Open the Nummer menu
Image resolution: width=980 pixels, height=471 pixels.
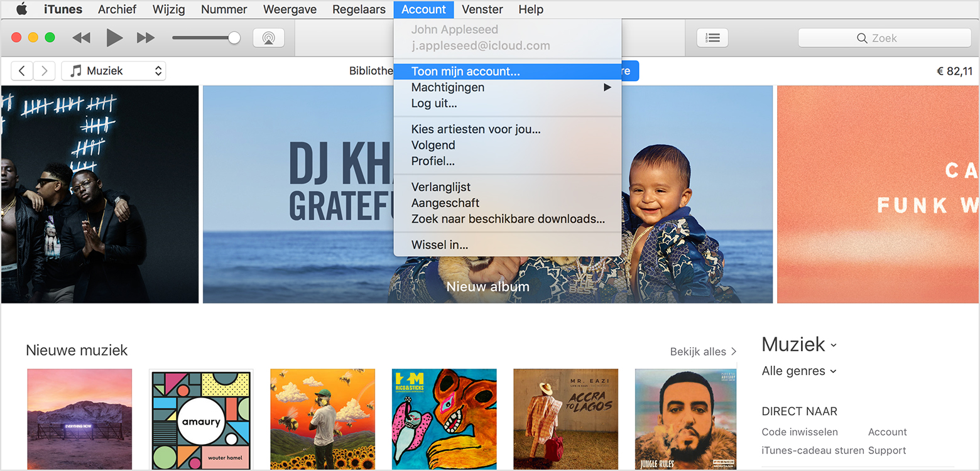tap(224, 9)
